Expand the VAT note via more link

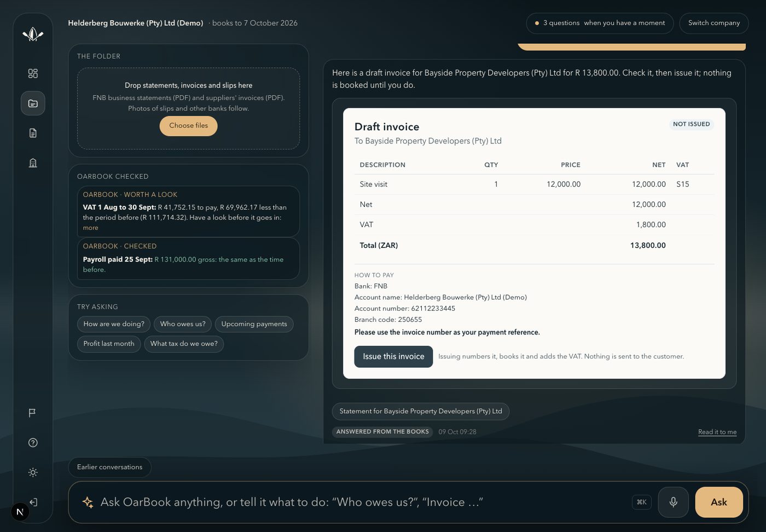coord(91,228)
